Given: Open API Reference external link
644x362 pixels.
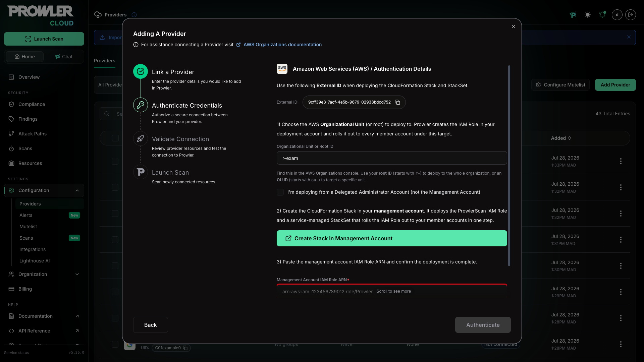Looking at the screenshot, I should click(x=44, y=331).
